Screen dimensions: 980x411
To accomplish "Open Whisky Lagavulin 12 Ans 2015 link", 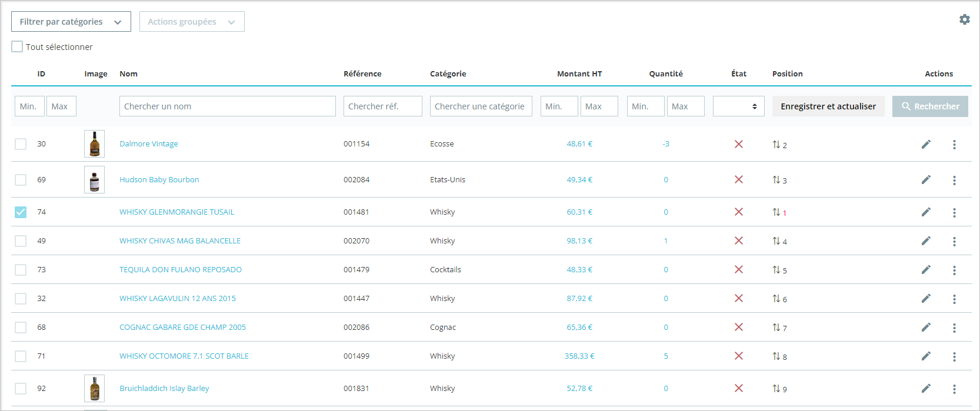I will click(177, 298).
